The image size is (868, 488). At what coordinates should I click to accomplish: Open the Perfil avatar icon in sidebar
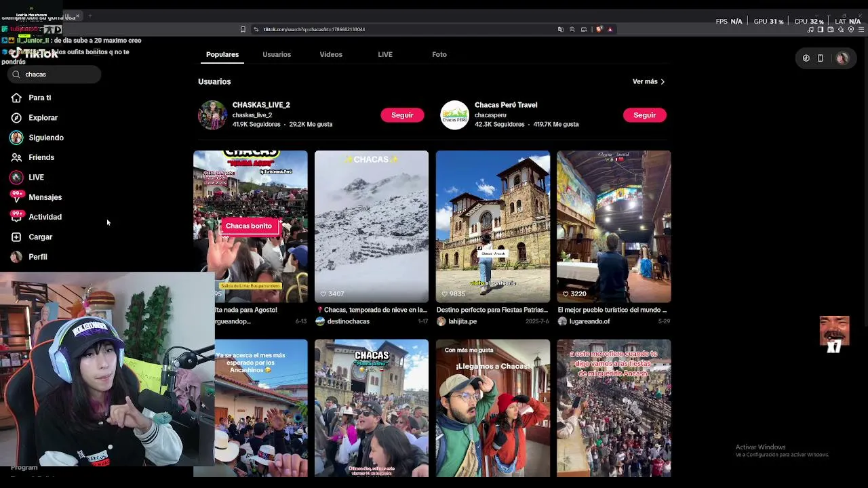click(x=16, y=257)
